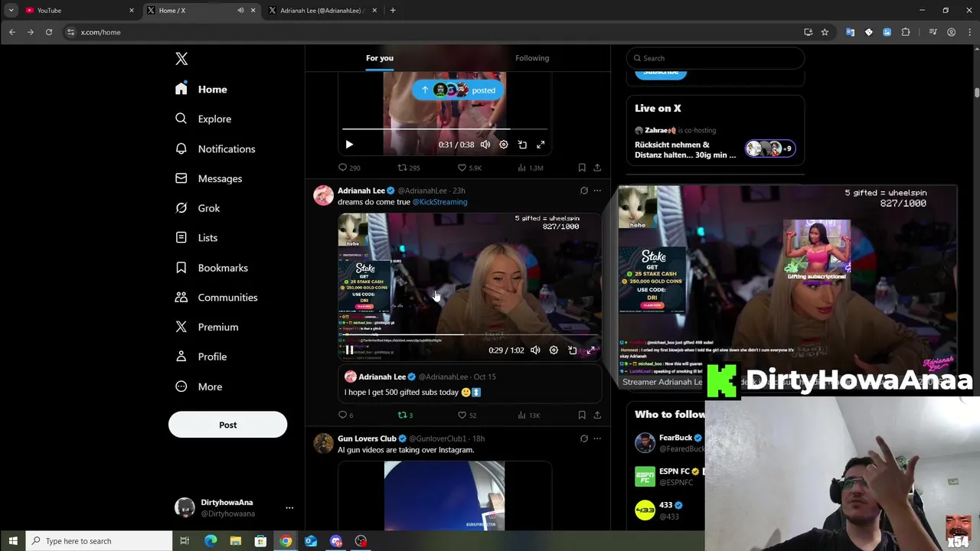Open Gun Lovers Club profile name
The image size is (980, 551).
click(x=367, y=439)
